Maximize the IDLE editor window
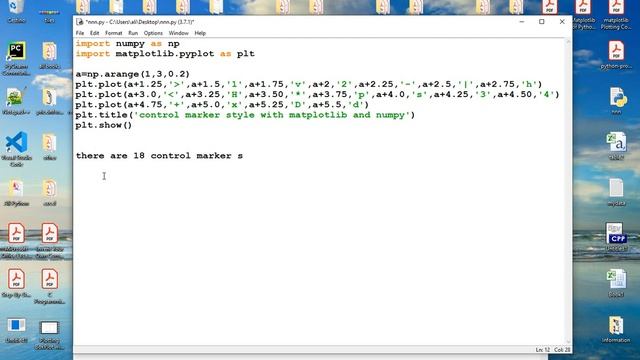The width and height of the screenshot is (640, 360). (542, 22)
